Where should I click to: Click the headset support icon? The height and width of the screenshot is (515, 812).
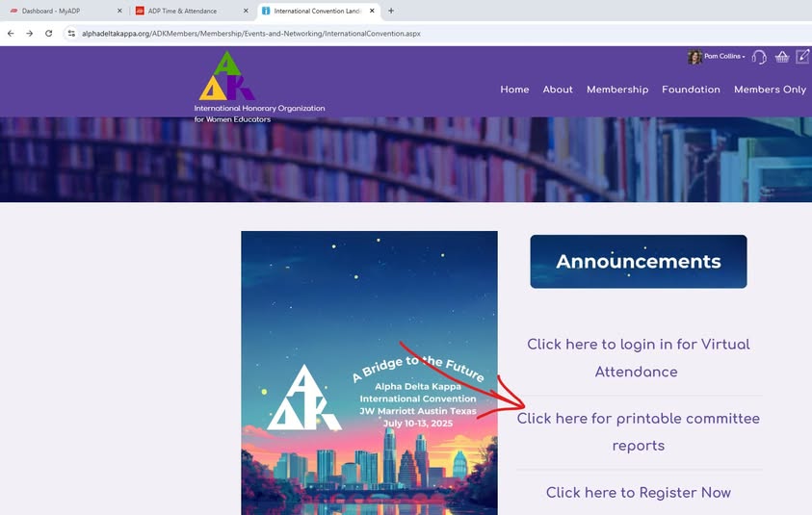tap(759, 57)
